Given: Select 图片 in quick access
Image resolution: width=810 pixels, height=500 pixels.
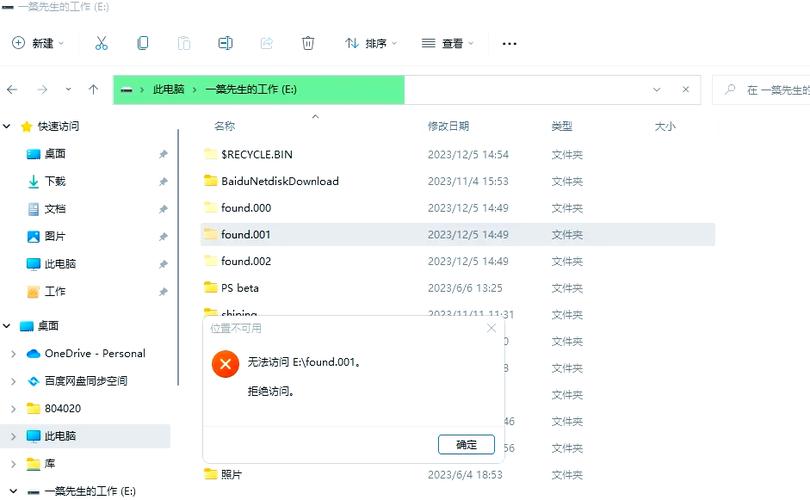Looking at the screenshot, I should pyautogui.click(x=55, y=236).
